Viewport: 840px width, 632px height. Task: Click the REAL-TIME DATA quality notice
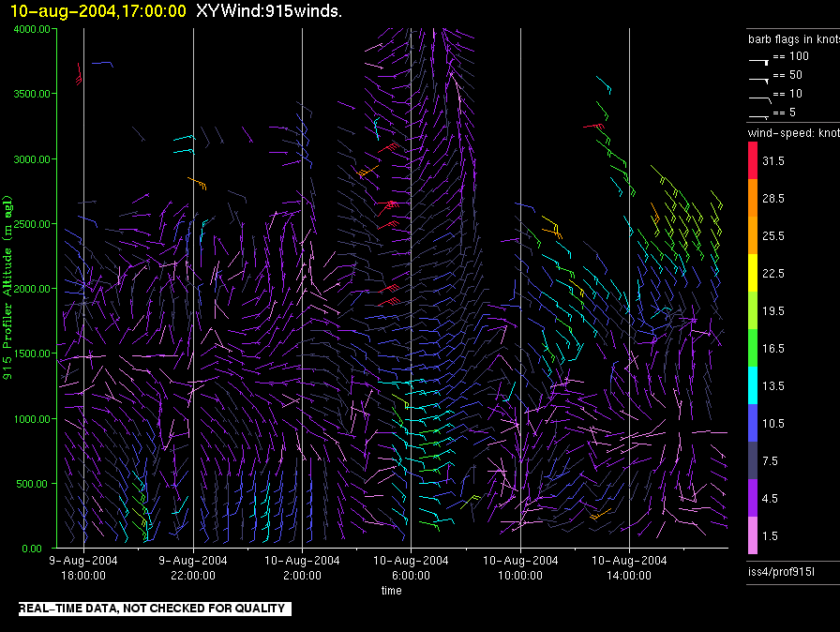pos(156,609)
